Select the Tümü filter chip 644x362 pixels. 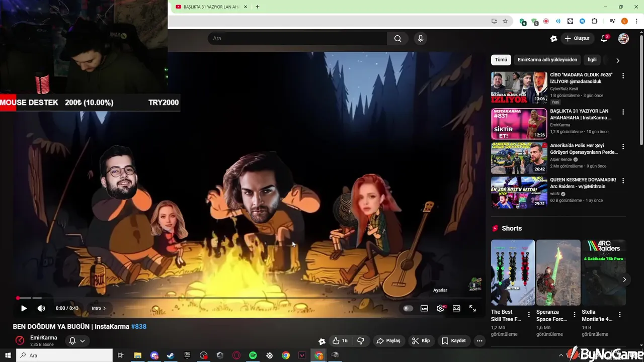501,60
